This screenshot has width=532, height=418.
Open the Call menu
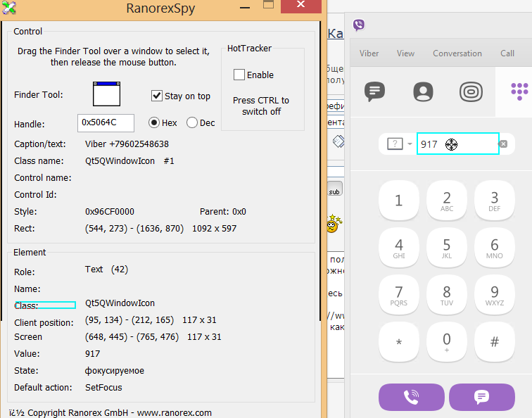[x=507, y=53]
